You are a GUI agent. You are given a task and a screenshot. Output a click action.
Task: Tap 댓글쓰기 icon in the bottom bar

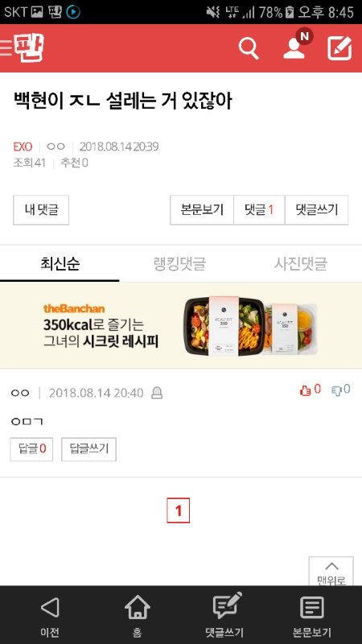click(225, 615)
